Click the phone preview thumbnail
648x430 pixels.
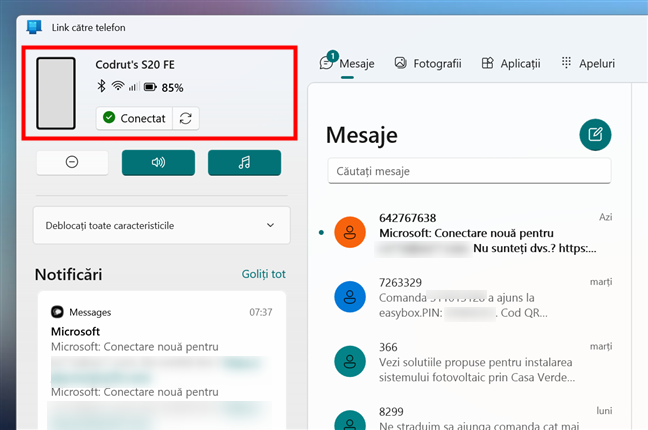(x=56, y=93)
